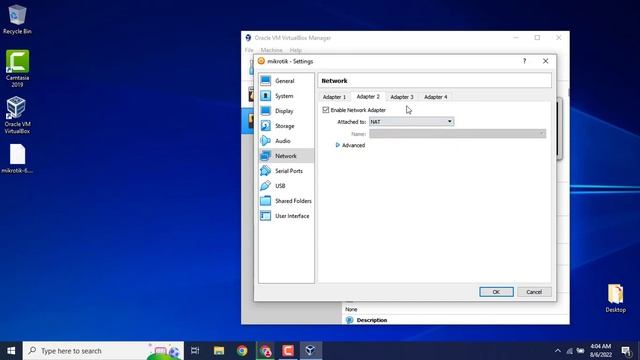Click the network status tray icon
Image resolution: width=640 pixels, height=360 pixels.
(x=569, y=351)
